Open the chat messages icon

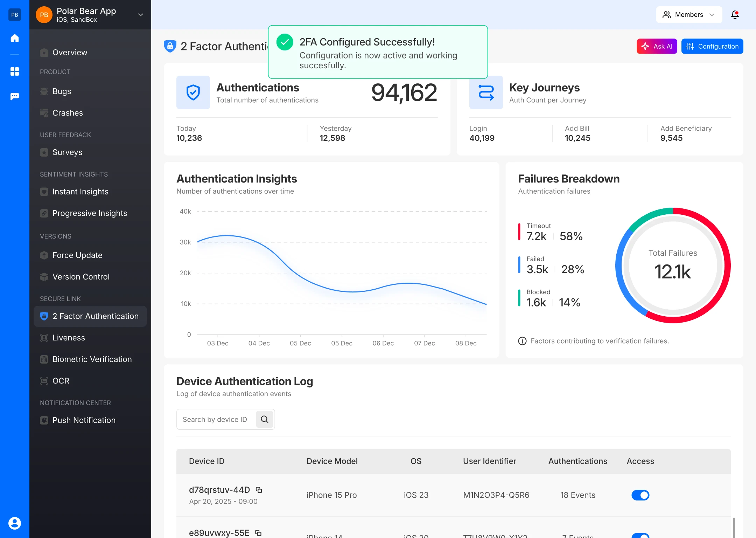pos(15,96)
